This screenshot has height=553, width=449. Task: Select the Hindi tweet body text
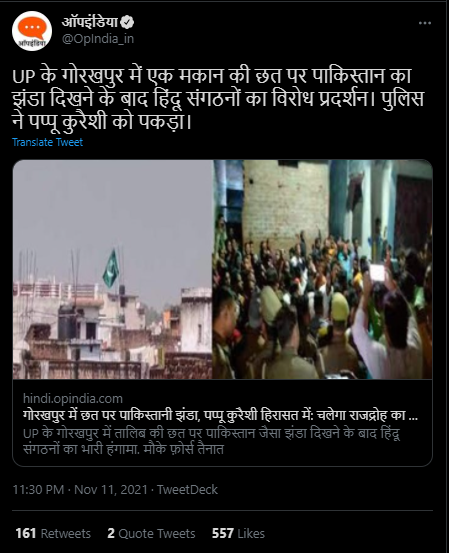coord(218,99)
